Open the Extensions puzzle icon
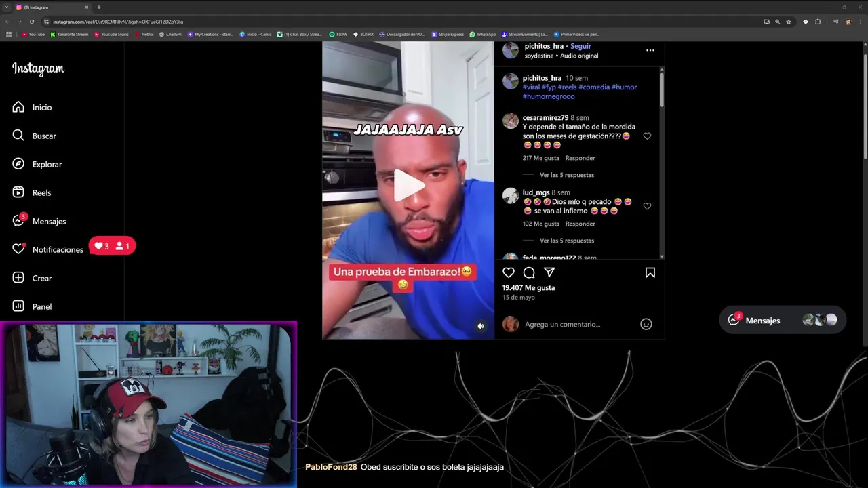 pyautogui.click(x=818, y=22)
